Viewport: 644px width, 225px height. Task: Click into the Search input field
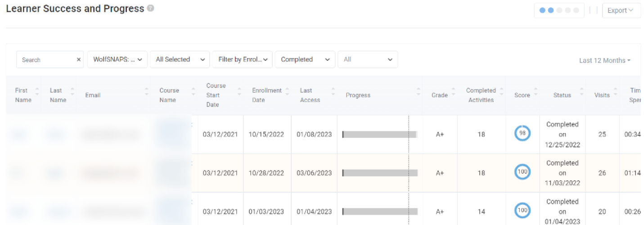tap(45, 59)
